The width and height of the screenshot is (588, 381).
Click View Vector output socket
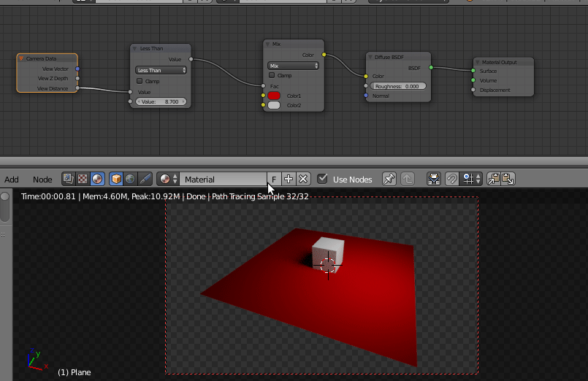[x=77, y=69]
